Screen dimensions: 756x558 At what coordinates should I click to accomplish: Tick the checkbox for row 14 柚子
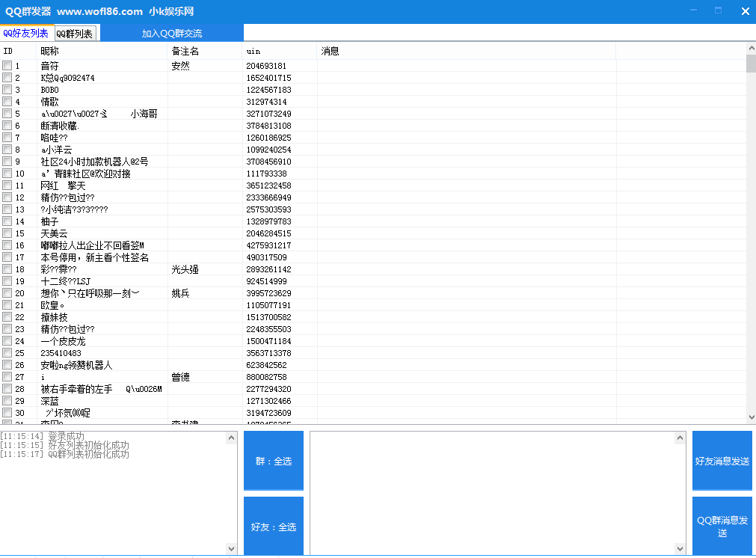(7, 221)
